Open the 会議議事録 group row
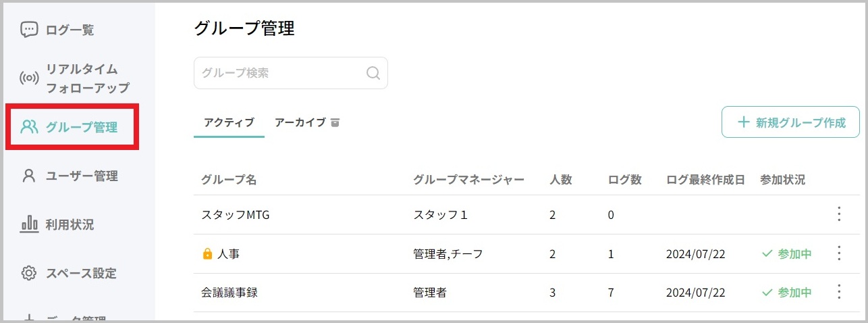The height and width of the screenshot is (323, 868). pos(526,293)
